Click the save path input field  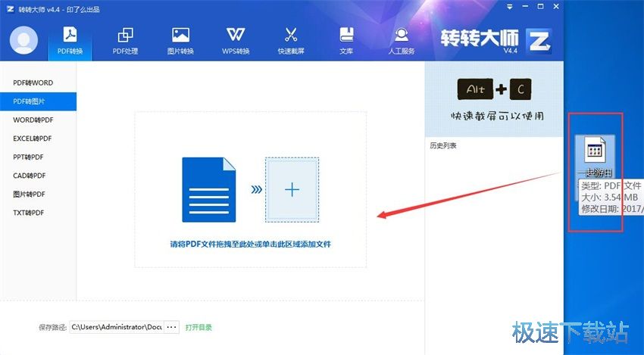click(x=117, y=327)
